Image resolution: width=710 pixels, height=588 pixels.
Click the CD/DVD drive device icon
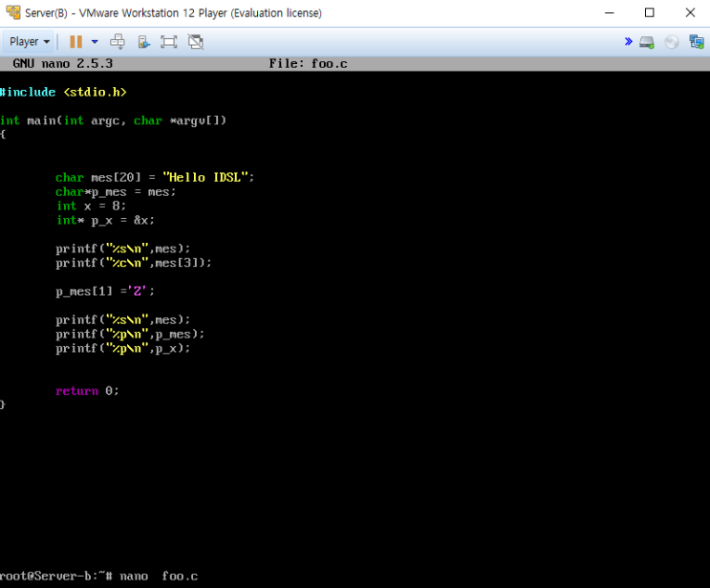[x=672, y=42]
